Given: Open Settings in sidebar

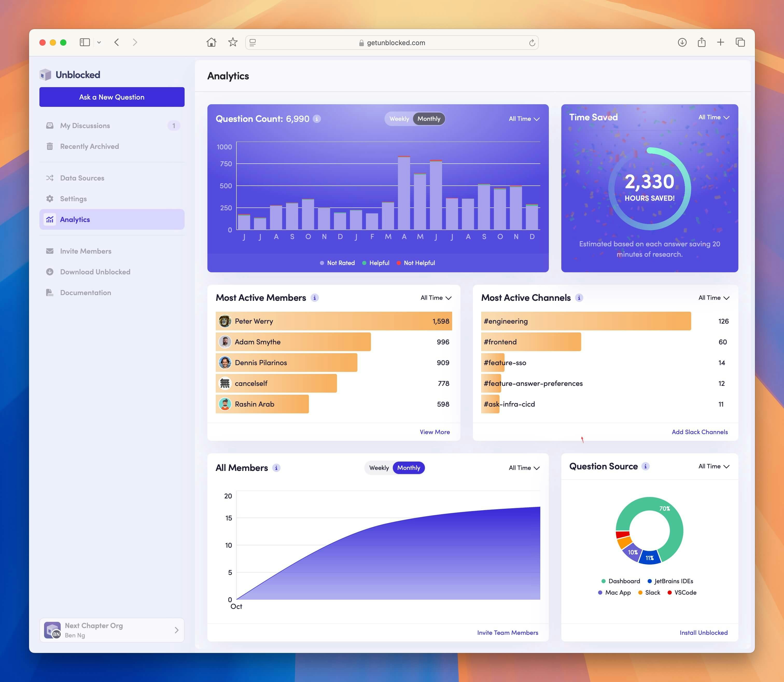Looking at the screenshot, I should 112,199.
